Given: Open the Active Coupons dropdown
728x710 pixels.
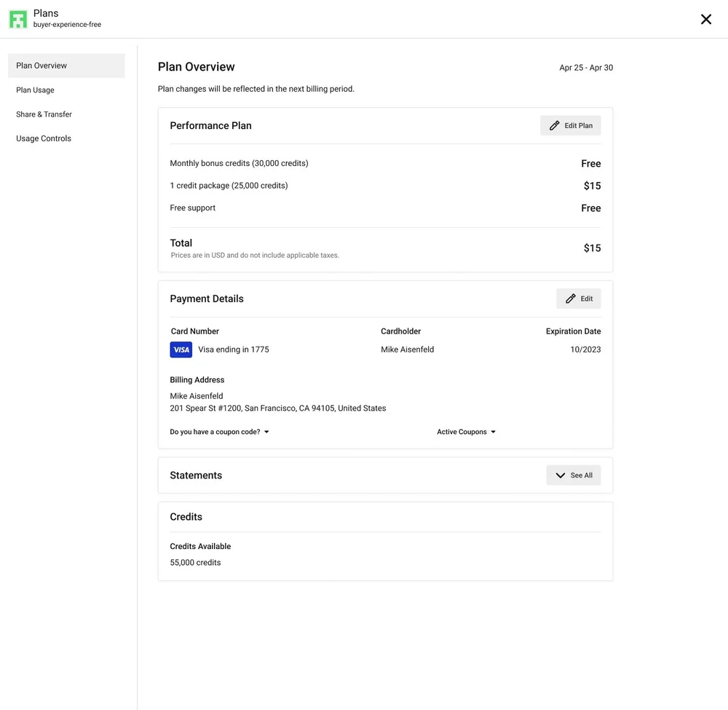Looking at the screenshot, I should [x=467, y=432].
